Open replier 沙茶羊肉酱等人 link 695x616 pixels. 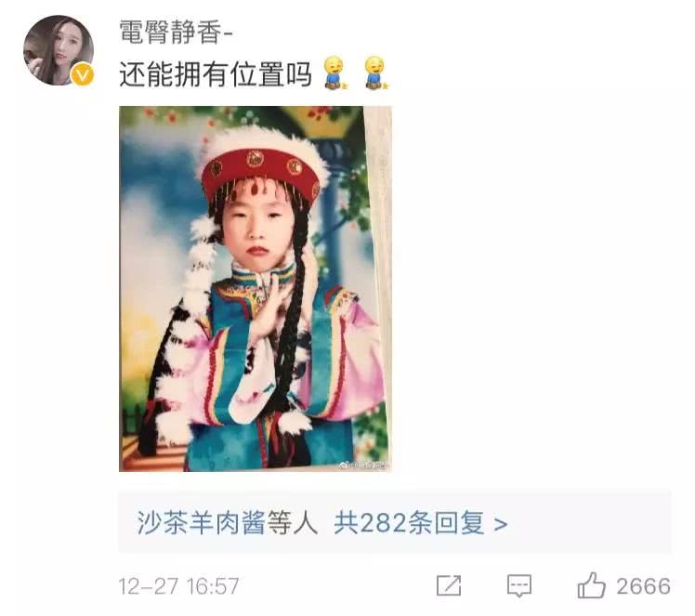228,523
